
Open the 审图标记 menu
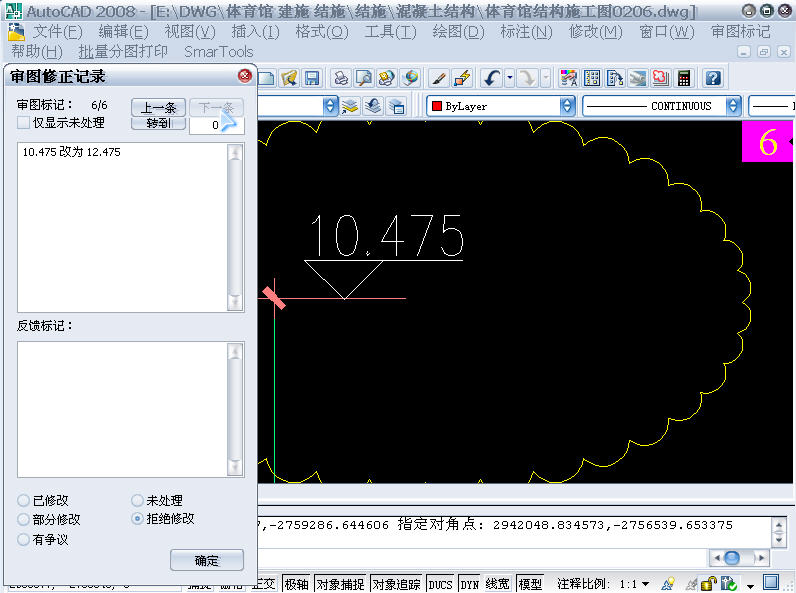741,32
